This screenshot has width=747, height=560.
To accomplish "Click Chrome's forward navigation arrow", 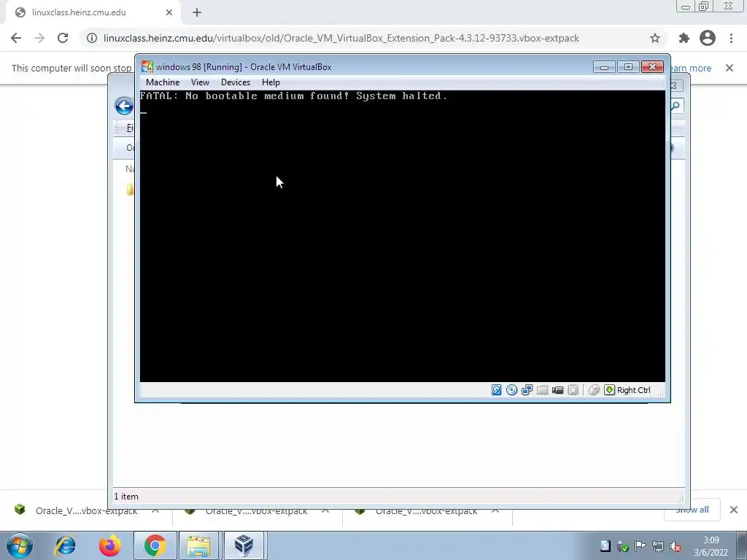I will tap(39, 38).
